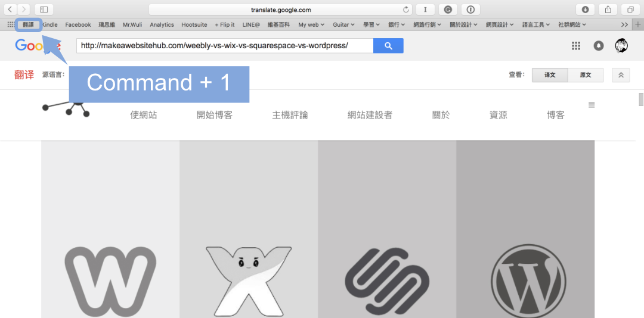
Task: Open the Google account avatar
Action: [621, 45]
